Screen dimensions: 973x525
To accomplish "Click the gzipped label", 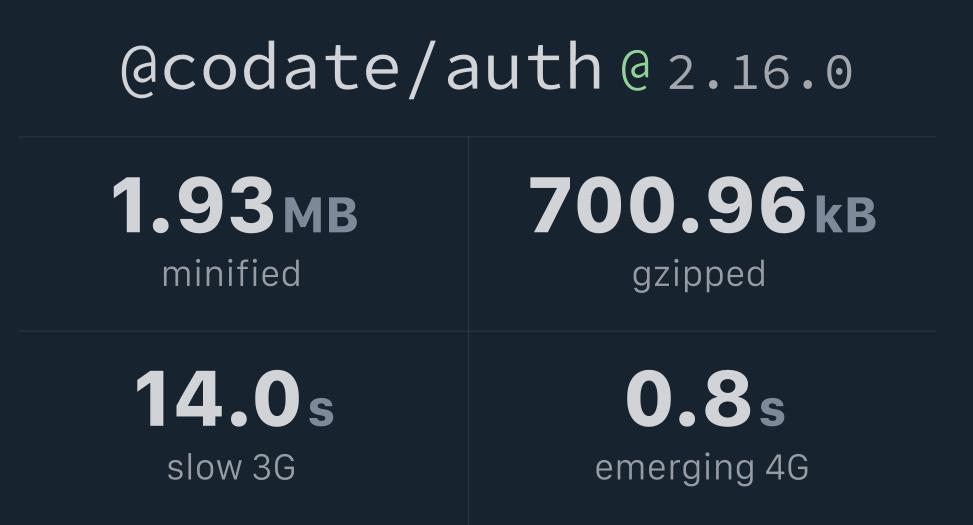I will pyautogui.click(x=699, y=276).
